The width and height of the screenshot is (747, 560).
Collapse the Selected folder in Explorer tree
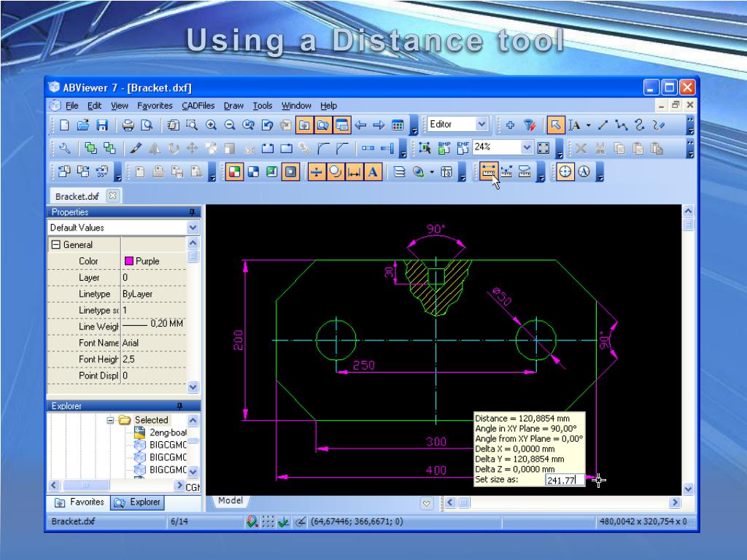[x=111, y=420]
